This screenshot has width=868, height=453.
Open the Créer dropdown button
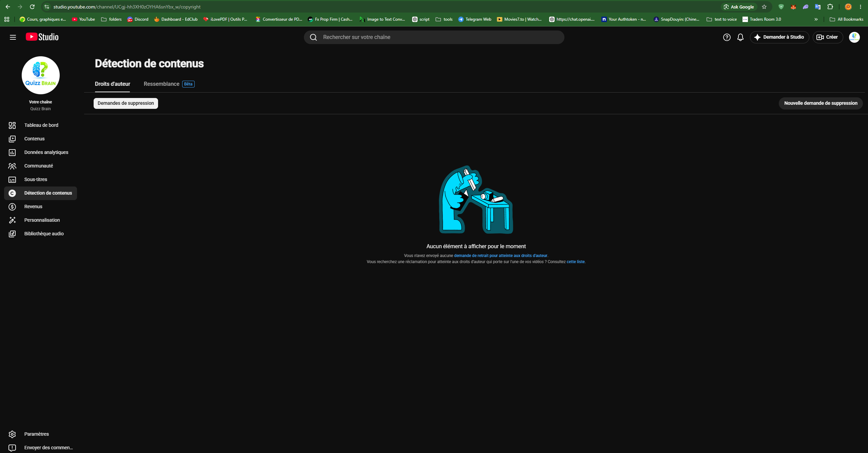click(828, 37)
